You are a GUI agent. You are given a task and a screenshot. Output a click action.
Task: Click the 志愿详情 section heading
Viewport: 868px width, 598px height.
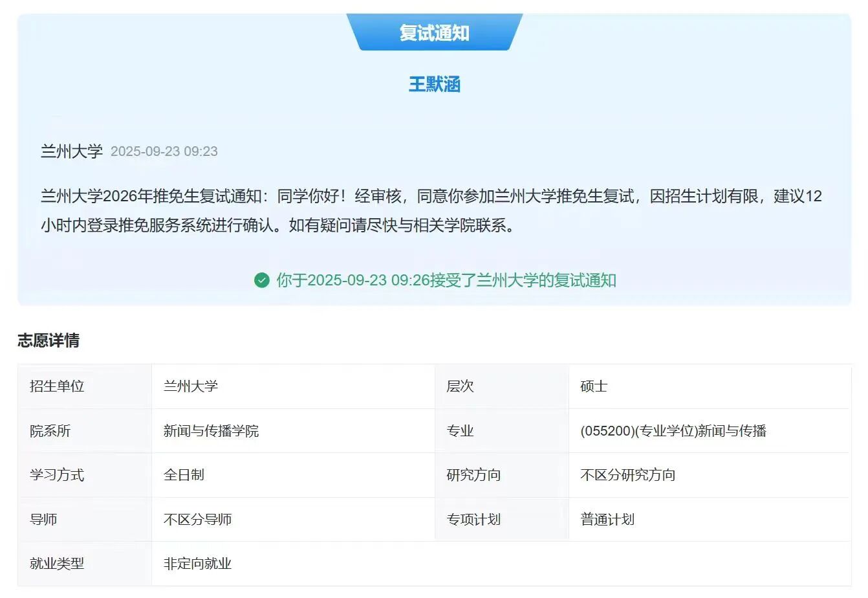click(49, 340)
